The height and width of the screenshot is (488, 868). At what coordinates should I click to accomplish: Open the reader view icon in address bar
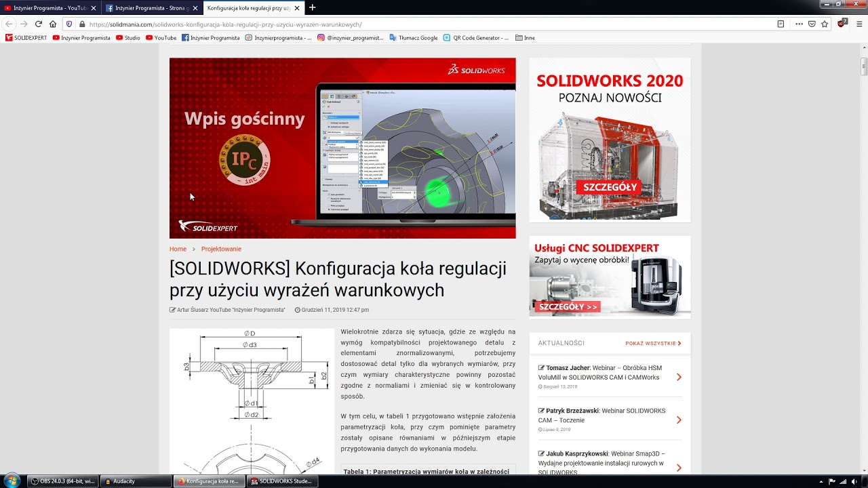tap(781, 24)
